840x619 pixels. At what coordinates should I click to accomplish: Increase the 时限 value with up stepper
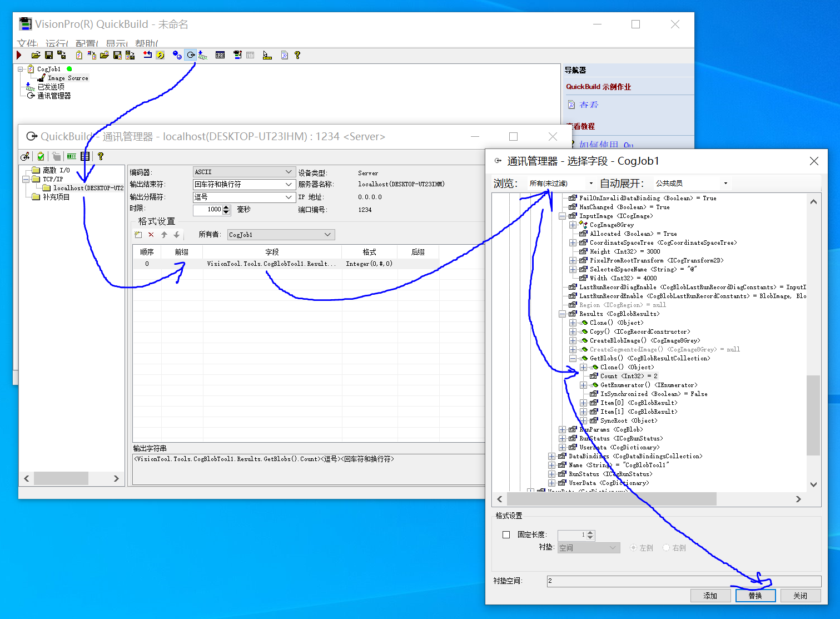tap(226, 207)
